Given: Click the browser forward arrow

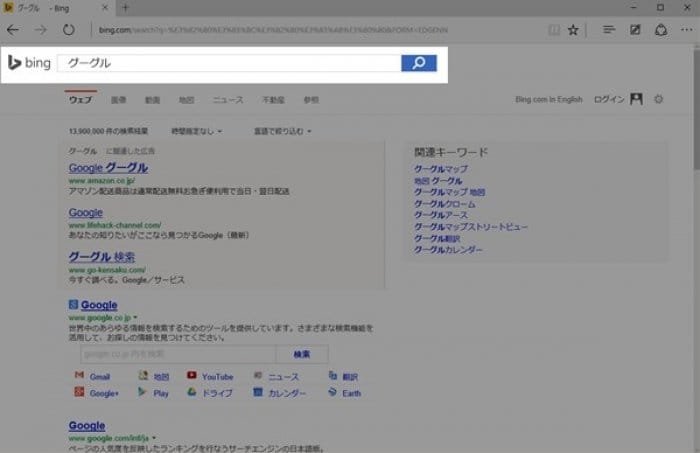Looking at the screenshot, I should click(x=40, y=30).
